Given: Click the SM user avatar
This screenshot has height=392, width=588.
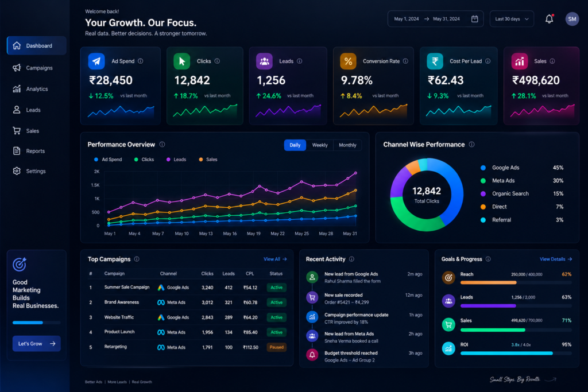Looking at the screenshot, I should pos(572,19).
